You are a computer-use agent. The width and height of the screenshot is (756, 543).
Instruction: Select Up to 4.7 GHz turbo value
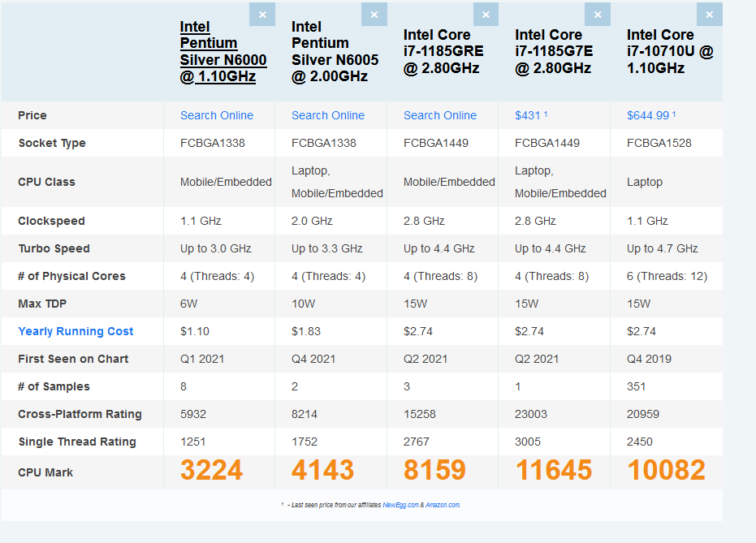(663, 248)
